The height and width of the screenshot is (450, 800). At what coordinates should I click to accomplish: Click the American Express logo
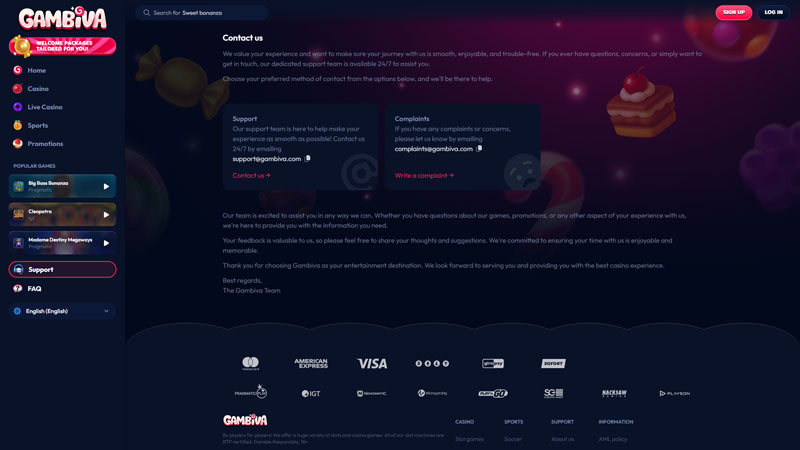click(x=311, y=363)
